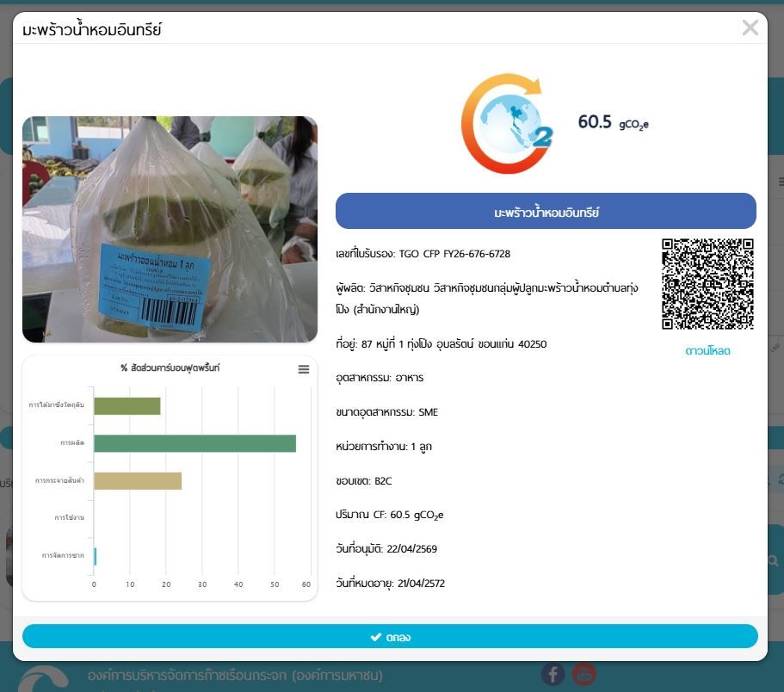Click the certificate number TGO CFP FY26-676-6728
This screenshot has height=692, width=784.
coord(454,254)
